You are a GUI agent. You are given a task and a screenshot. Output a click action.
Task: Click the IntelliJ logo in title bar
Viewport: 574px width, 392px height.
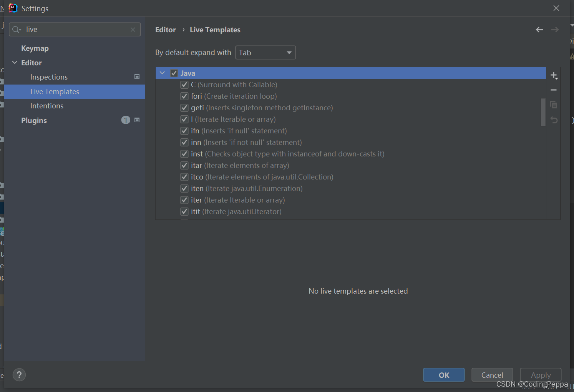(x=13, y=8)
